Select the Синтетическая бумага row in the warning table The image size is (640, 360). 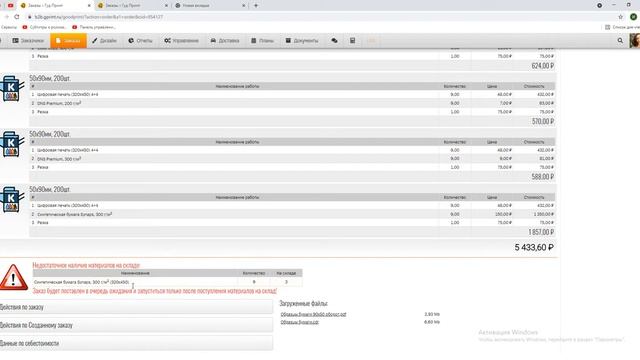167,282
